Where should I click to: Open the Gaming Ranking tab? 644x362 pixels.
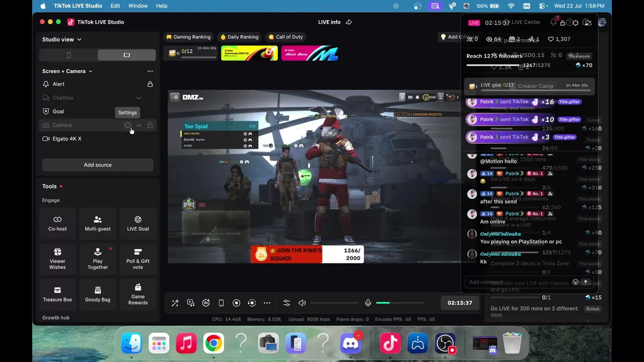(x=188, y=37)
